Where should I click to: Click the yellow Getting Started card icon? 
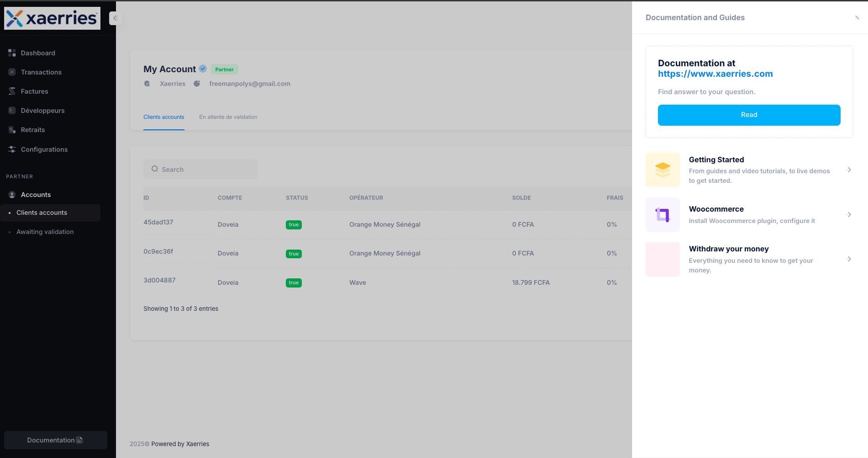pyautogui.click(x=663, y=170)
